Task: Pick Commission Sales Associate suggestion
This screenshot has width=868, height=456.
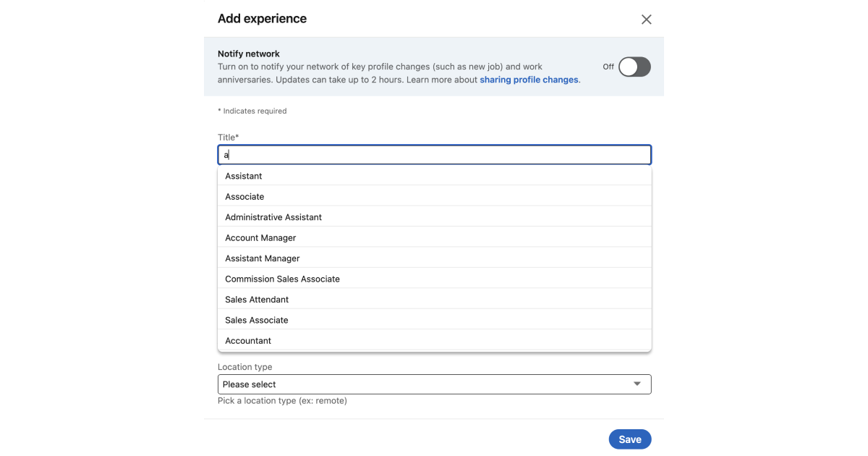Action: click(282, 279)
